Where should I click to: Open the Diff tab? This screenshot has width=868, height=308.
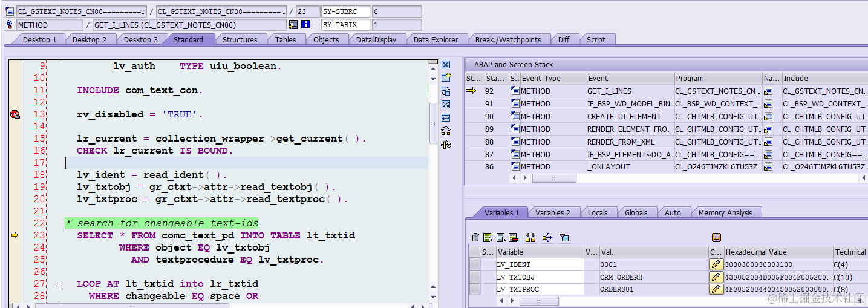coord(564,40)
